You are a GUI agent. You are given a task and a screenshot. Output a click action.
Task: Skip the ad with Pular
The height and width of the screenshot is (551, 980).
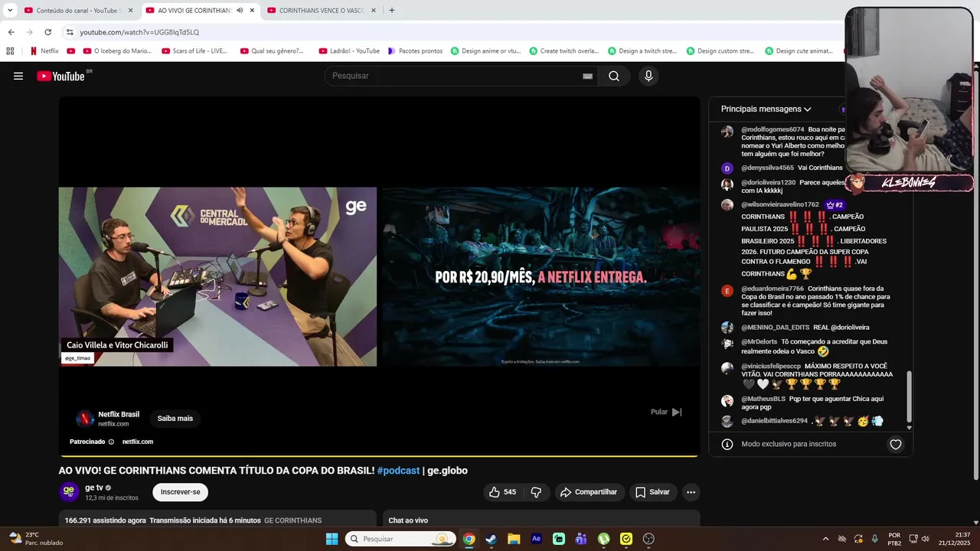pos(666,412)
